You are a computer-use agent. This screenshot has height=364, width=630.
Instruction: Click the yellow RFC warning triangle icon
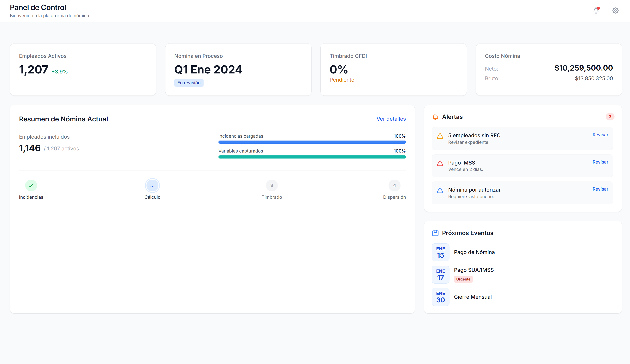pyautogui.click(x=440, y=136)
